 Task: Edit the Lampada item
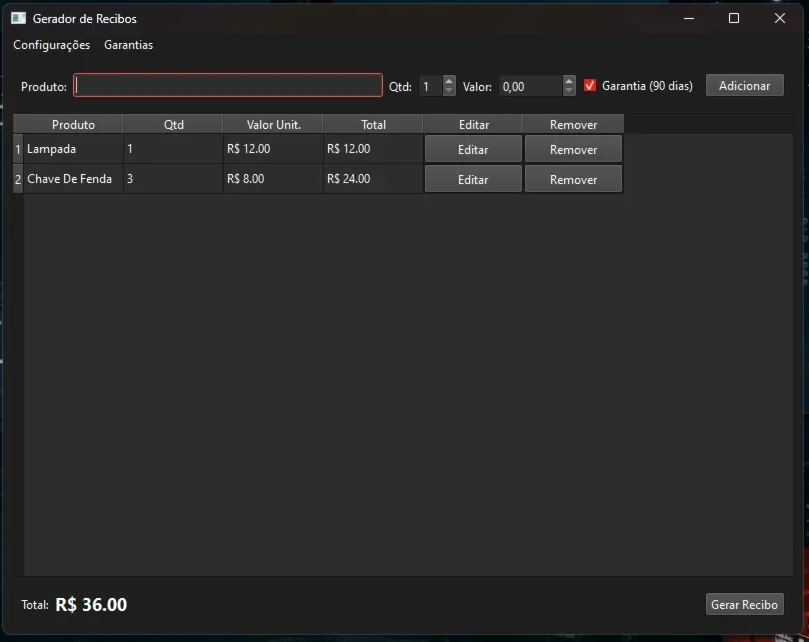pyautogui.click(x=473, y=149)
